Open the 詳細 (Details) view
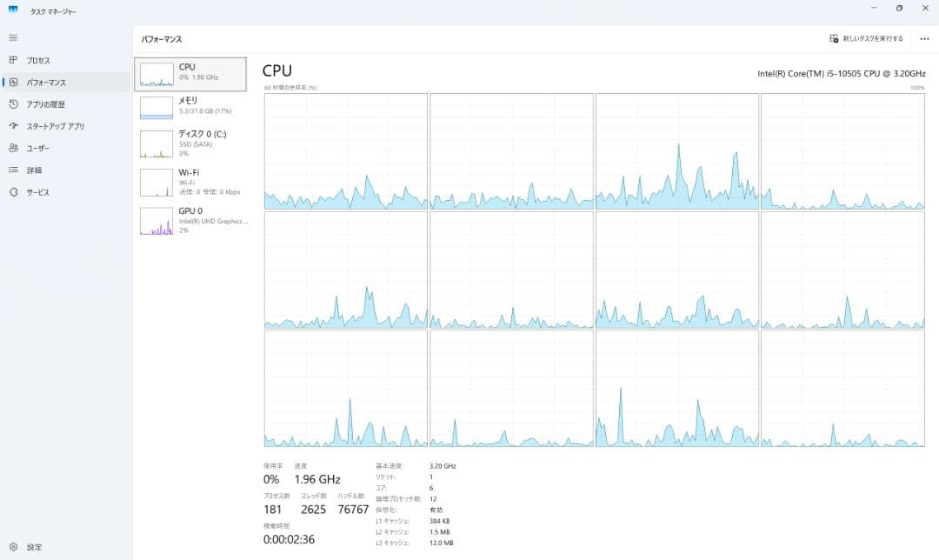The height and width of the screenshot is (560, 939). coord(33,170)
